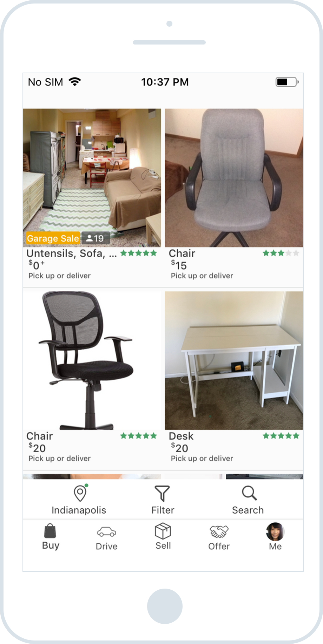Tap the Wi-Fi status bar icon
323x644 pixels.
click(75, 82)
